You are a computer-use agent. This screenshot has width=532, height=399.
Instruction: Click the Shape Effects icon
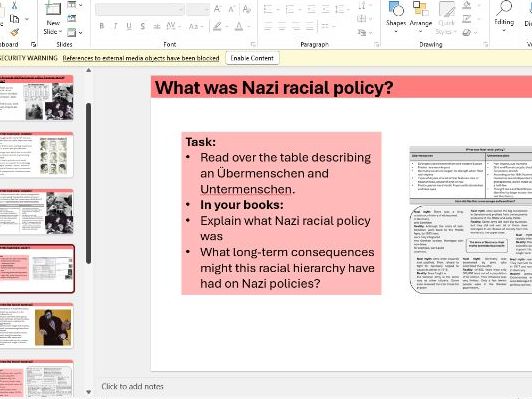point(467,32)
